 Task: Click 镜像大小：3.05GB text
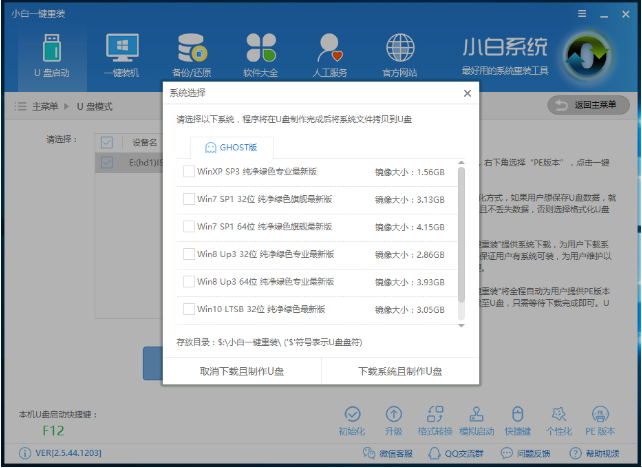410,310
